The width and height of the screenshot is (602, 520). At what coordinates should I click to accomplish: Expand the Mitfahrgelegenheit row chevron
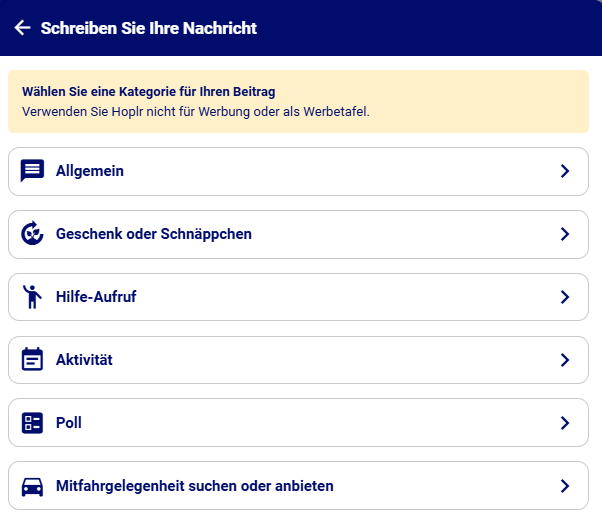click(565, 486)
